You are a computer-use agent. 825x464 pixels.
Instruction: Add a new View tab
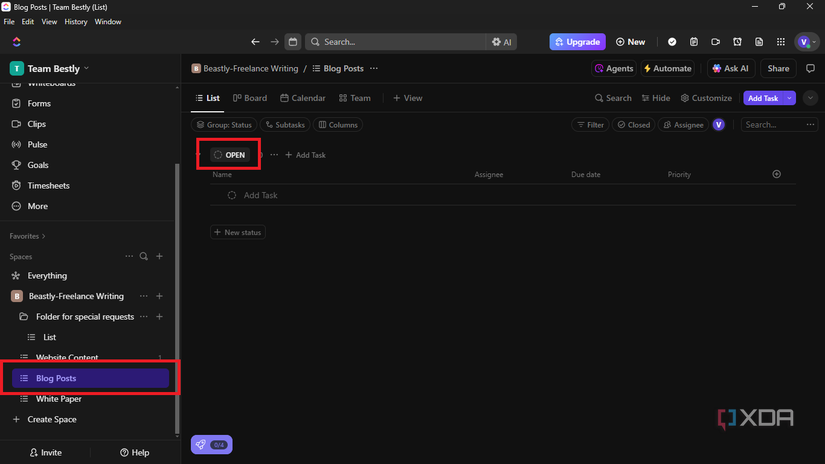(x=408, y=98)
